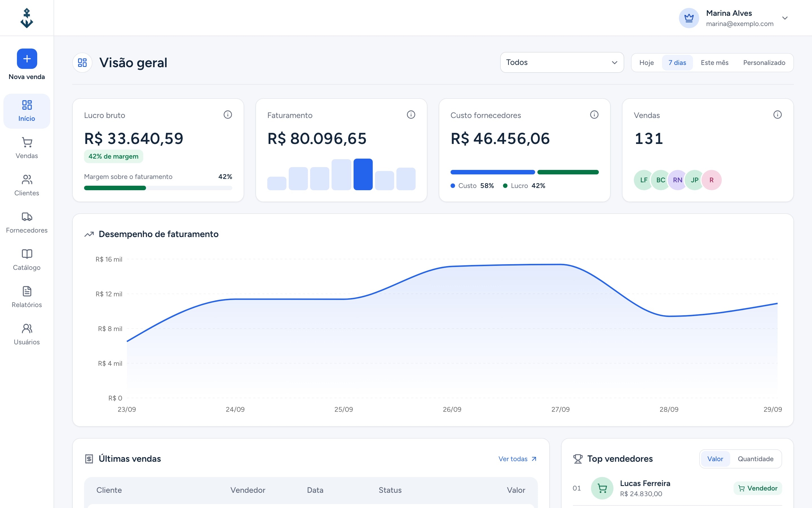Click marina@exemplo.com email text
The image size is (812, 508).
pyautogui.click(x=740, y=24)
